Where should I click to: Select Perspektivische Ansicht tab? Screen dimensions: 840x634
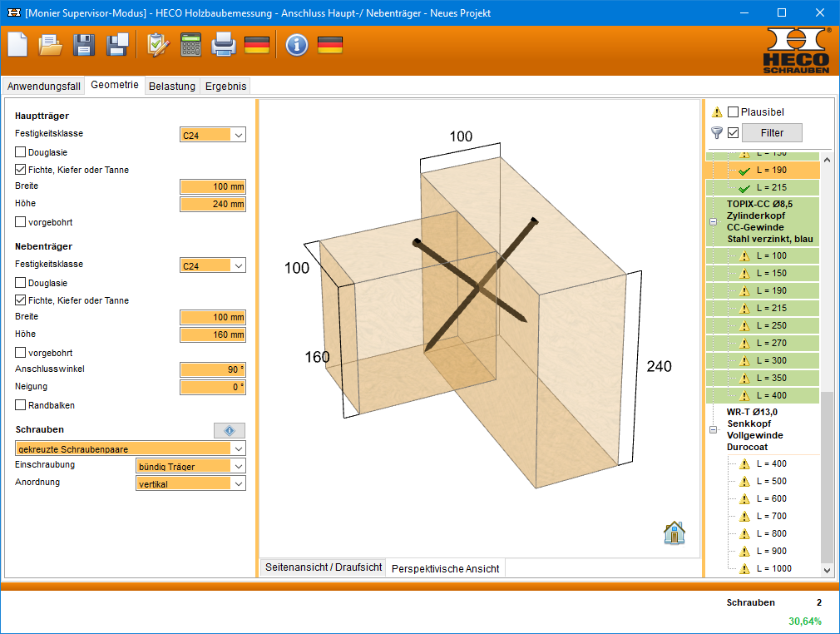tap(445, 568)
